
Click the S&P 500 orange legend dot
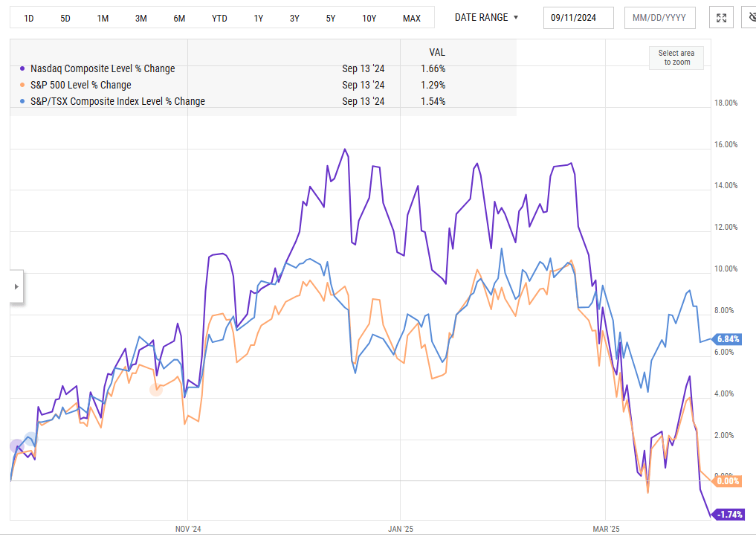[x=22, y=86]
